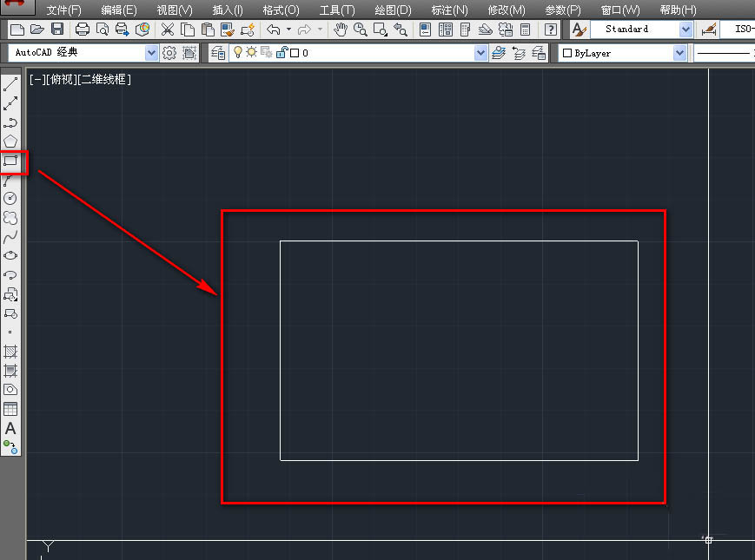The width and height of the screenshot is (755, 560).
Task: Click the [俯视] view control label
Action: (62, 79)
